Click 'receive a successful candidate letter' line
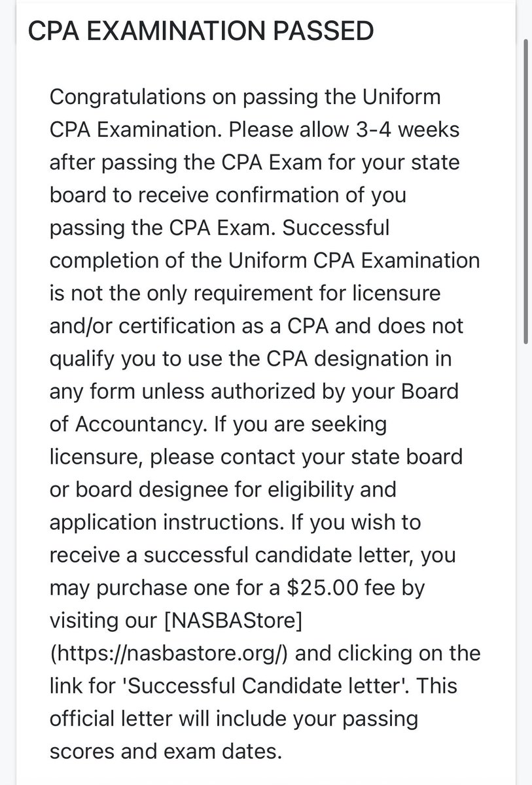The height and width of the screenshot is (785, 532). click(234, 555)
